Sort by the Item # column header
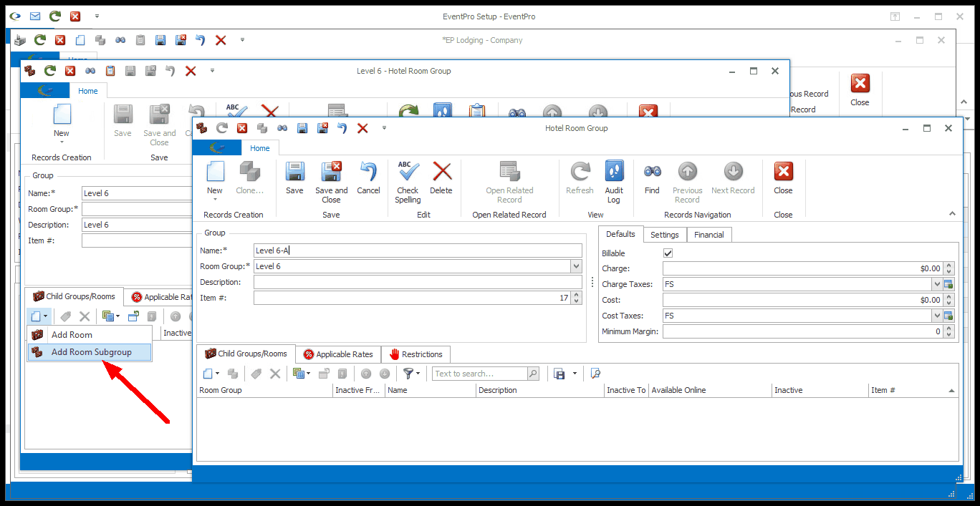Image resolution: width=980 pixels, height=506 pixels. [913, 390]
